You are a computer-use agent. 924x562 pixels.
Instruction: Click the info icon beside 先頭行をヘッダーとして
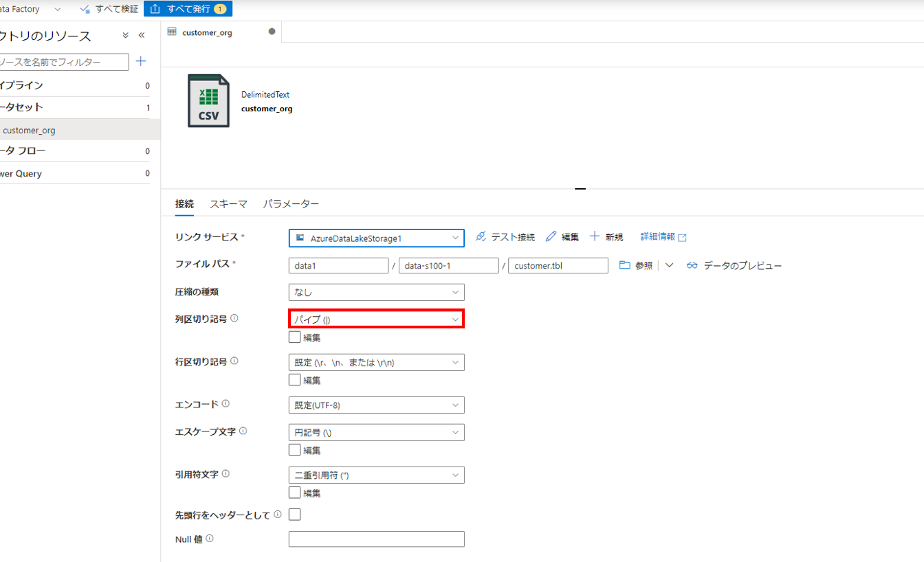(278, 515)
